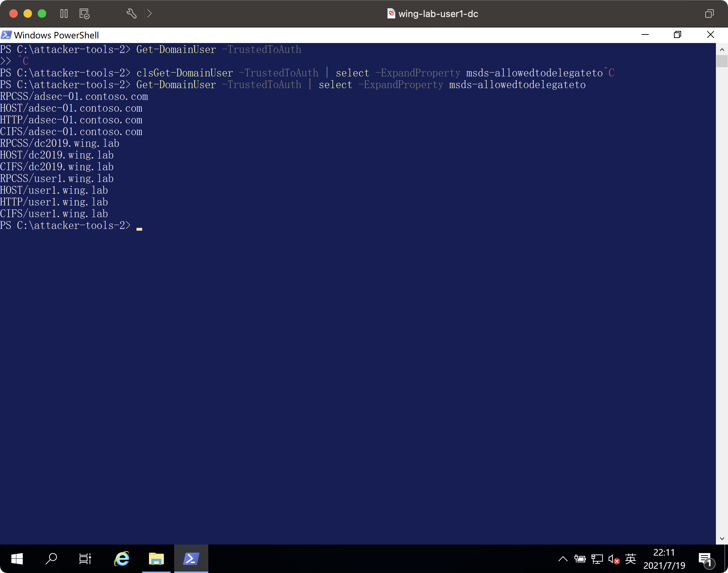Image resolution: width=728 pixels, height=573 pixels.
Task: Minimize the Windows PowerShell window
Action: (x=645, y=34)
